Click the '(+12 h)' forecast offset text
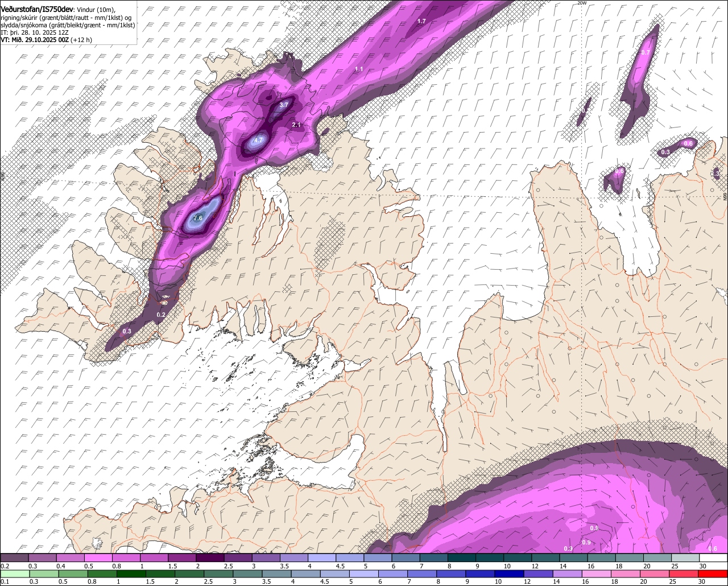The height and width of the screenshot is (586, 728). point(81,40)
